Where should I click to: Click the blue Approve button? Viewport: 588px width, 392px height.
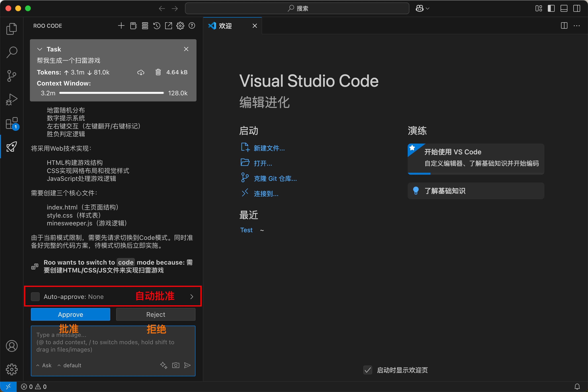(71, 314)
